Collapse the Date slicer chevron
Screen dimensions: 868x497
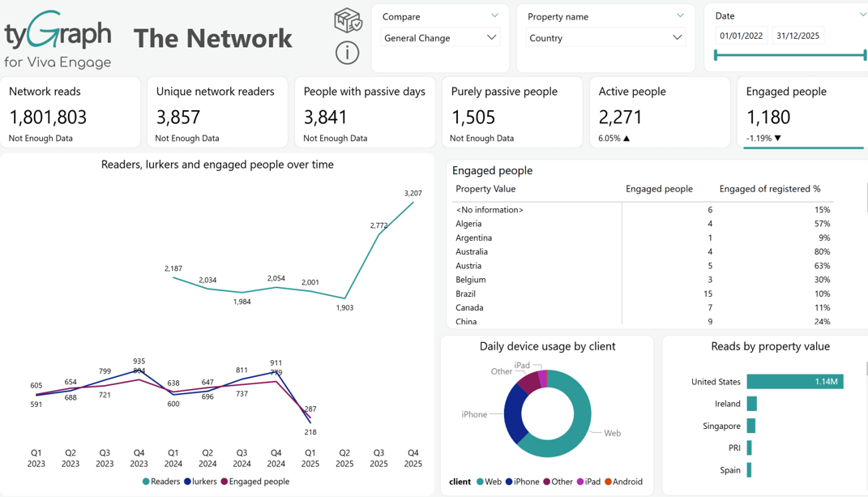(x=863, y=15)
